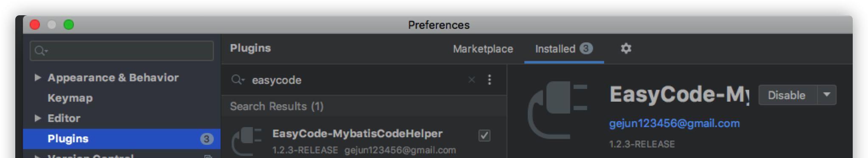Expand the Editor settings section
868x158 pixels.
pyautogui.click(x=37, y=118)
